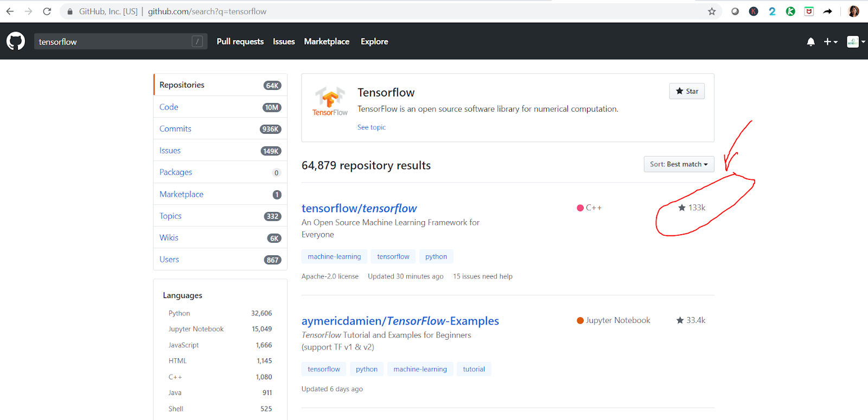868x420 pixels.
Task: Open the Sort: Best match dropdown
Action: click(x=679, y=164)
